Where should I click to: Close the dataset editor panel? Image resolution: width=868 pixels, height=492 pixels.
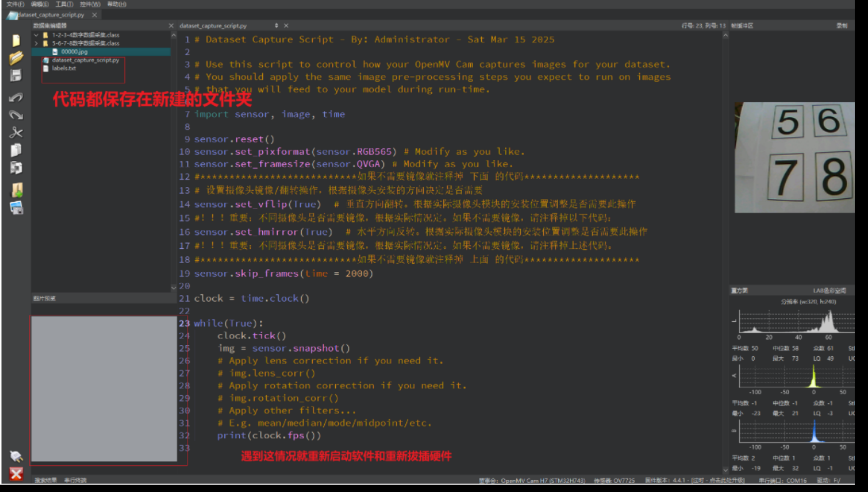(x=171, y=26)
